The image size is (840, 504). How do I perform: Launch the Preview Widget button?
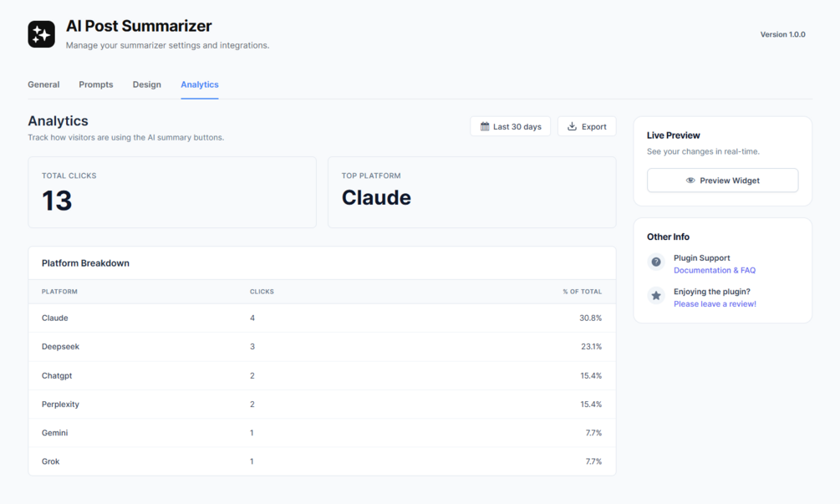[722, 181]
